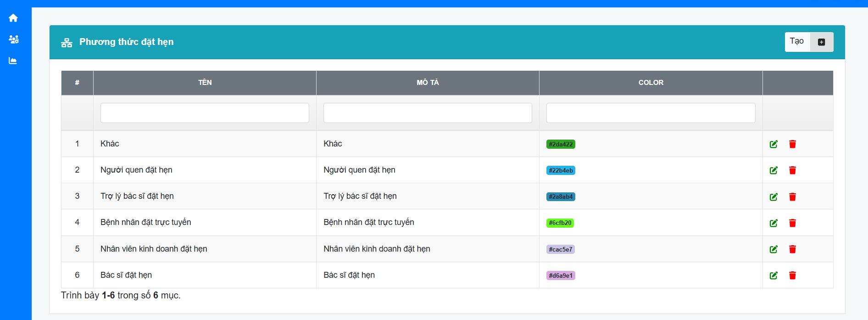Delete the Trợ lý bác sĩ đặt hẹn row

pyautogui.click(x=792, y=197)
